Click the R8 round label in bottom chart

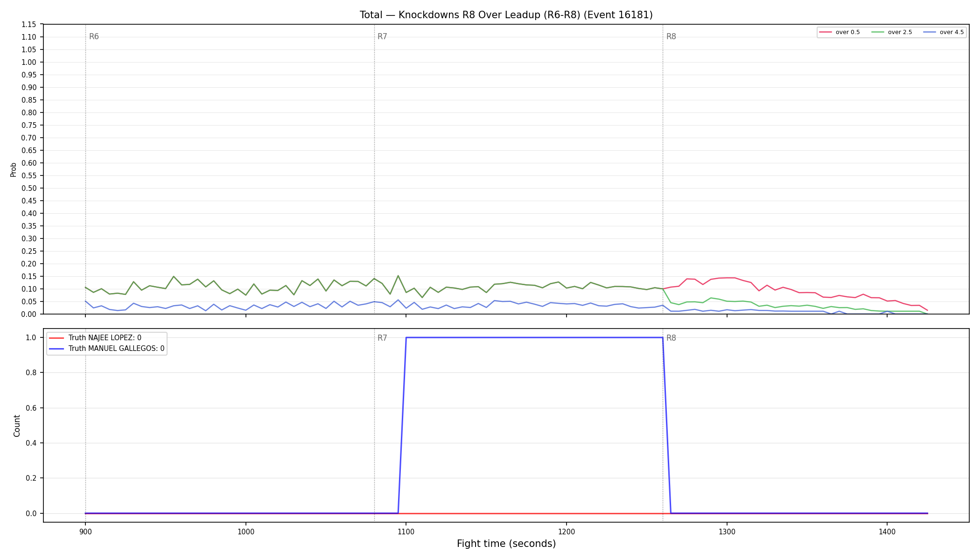pyautogui.click(x=671, y=338)
